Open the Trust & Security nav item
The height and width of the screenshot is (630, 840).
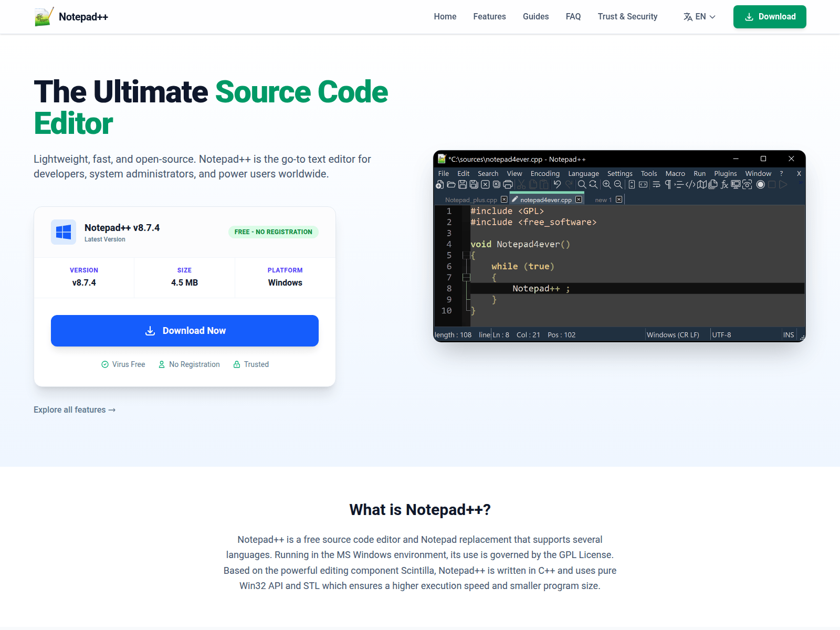pos(627,17)
